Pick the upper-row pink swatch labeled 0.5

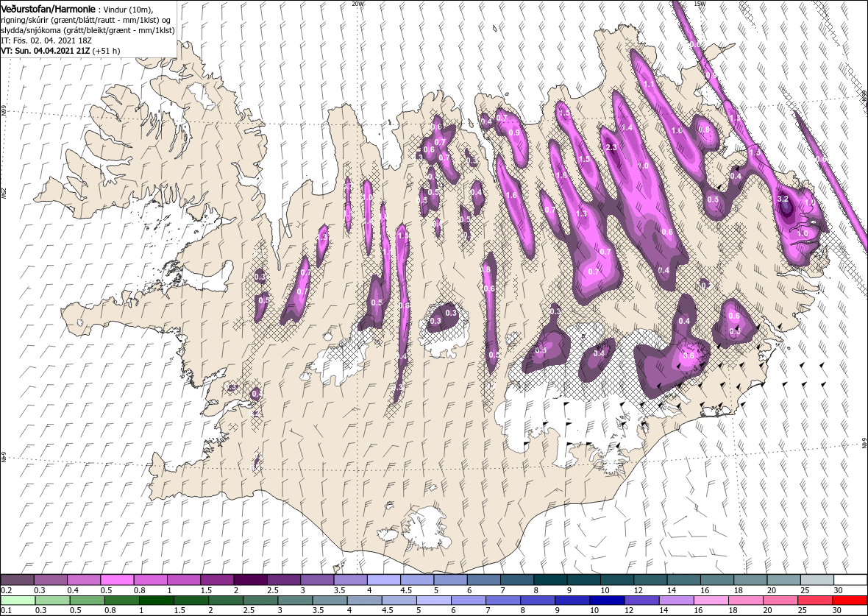[x=118, y=580]
